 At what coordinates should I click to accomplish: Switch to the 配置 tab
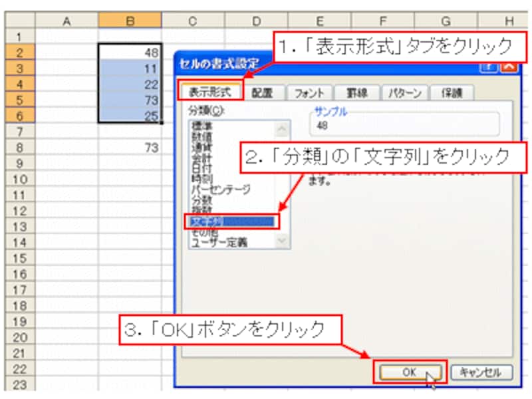tap(262, 92)
